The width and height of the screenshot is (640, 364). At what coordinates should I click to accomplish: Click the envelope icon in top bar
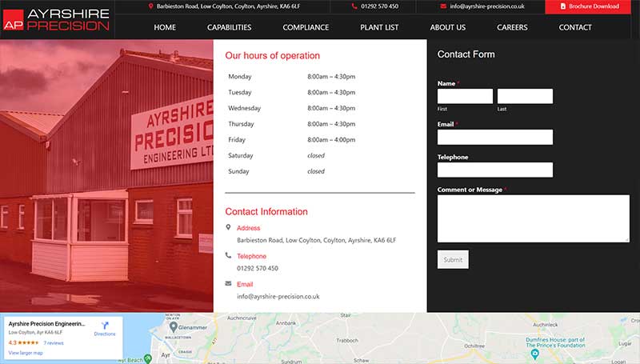click(x=443, y=6)
